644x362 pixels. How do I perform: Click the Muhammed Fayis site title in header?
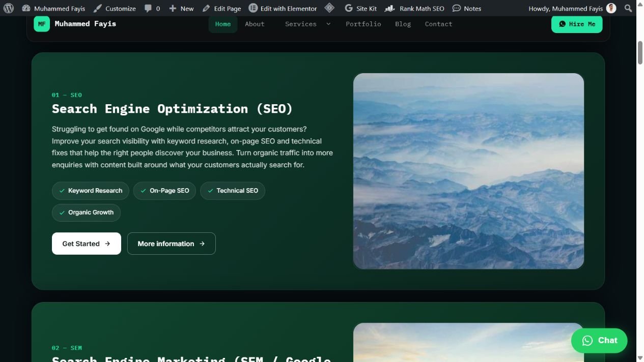tap(86, 24)
